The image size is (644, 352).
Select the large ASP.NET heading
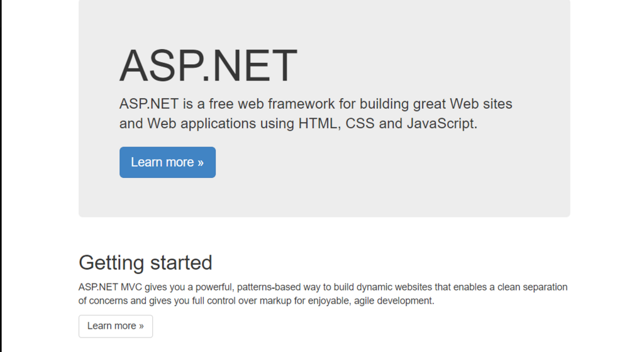208,65
